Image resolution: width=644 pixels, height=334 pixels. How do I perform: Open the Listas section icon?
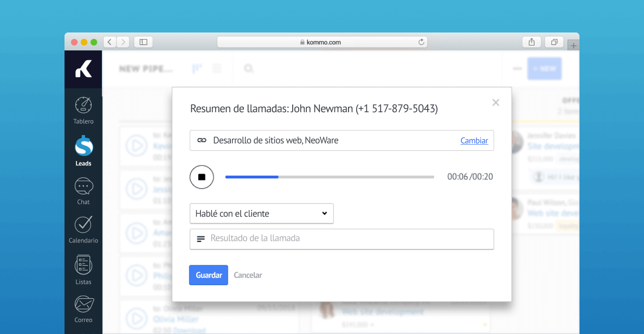[x=83, y=268]
